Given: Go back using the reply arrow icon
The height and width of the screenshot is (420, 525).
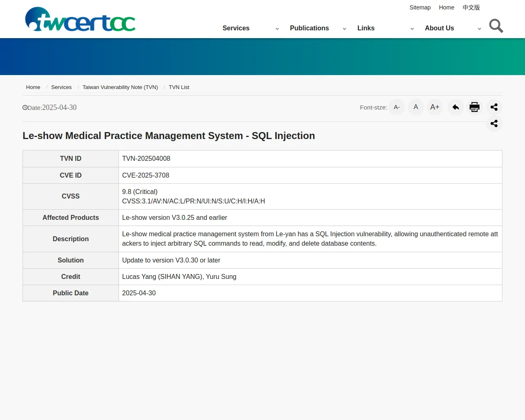Looking at the screenshot, I should (x=456, y=107).
